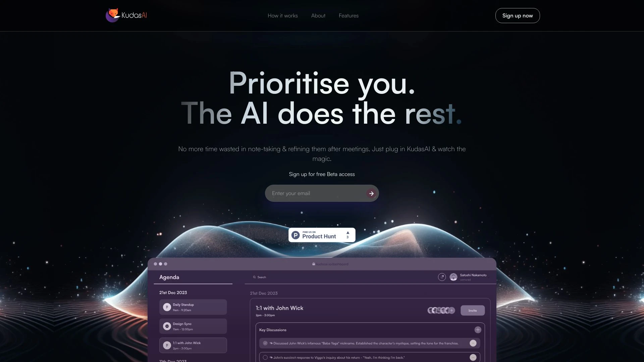Click the Daily Standup meeting icon
Viewport: 644px width, 362px height.
coord(167,307)
